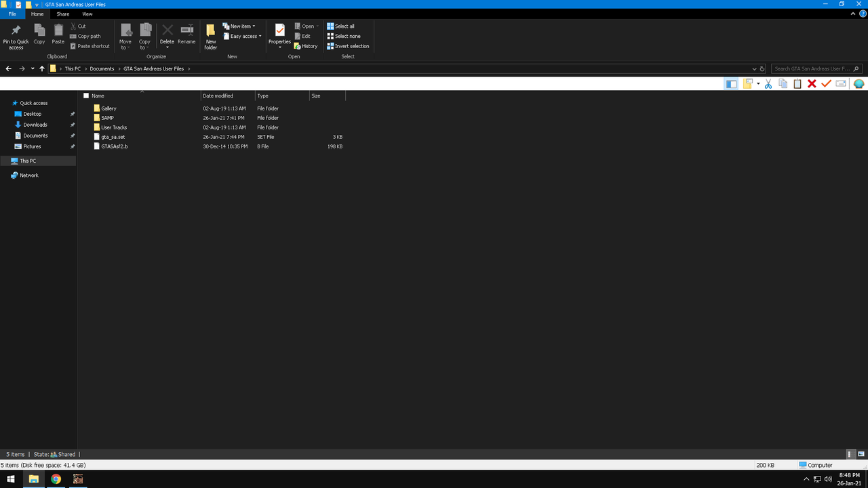Switch to the Share ribbon tab
This screenshot has height=488, width=868.
point(62,14)
